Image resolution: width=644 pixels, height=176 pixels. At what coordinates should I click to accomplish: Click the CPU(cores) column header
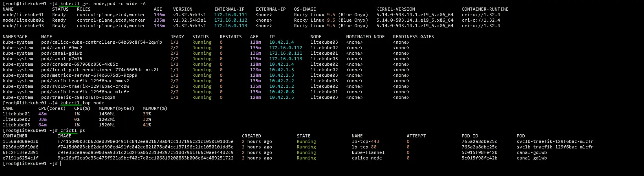tap(52, 108)
